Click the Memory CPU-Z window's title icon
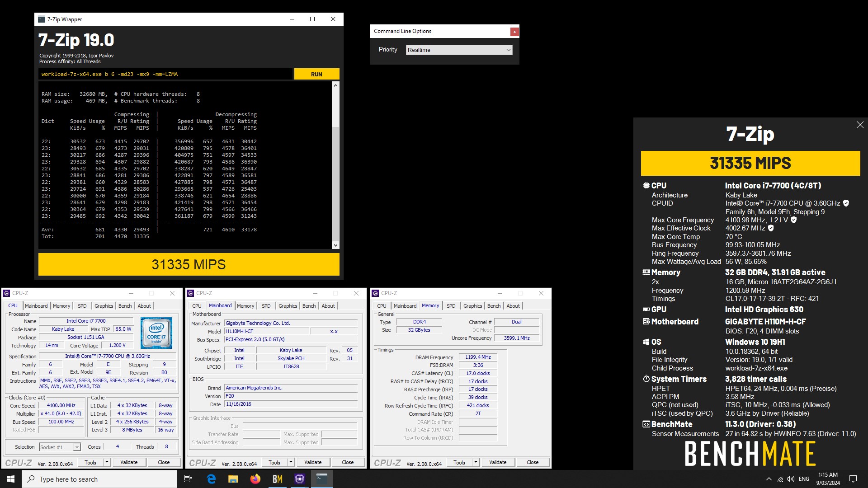The height and width of the screenshot is (488, 868). (375, 293)
